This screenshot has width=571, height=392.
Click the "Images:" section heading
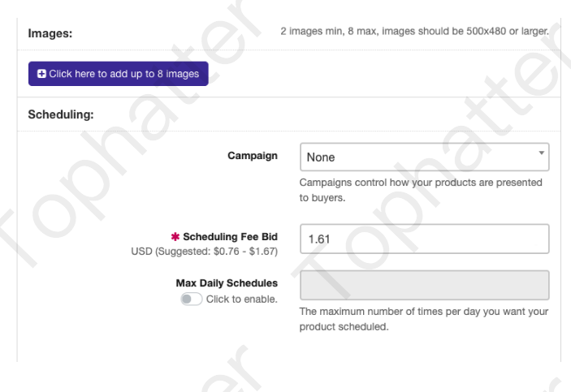pos(50,33)
